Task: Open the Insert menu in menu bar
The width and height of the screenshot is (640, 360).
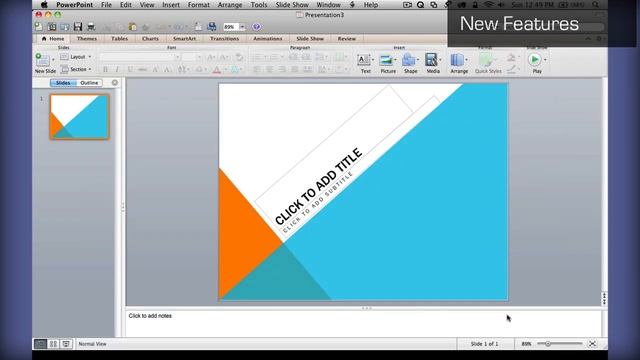Action: tap(171, 5)
